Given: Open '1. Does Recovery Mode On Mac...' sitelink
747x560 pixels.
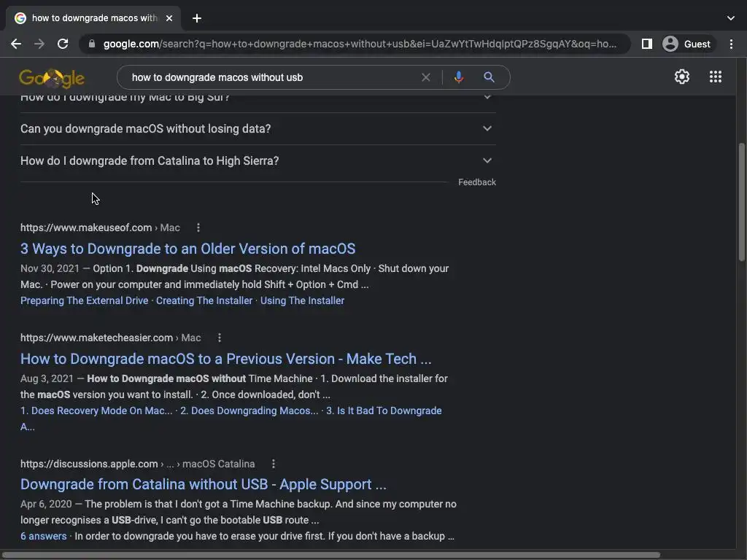Looking at the screenshot, I should pyautogui.click(x=96, y=411).
